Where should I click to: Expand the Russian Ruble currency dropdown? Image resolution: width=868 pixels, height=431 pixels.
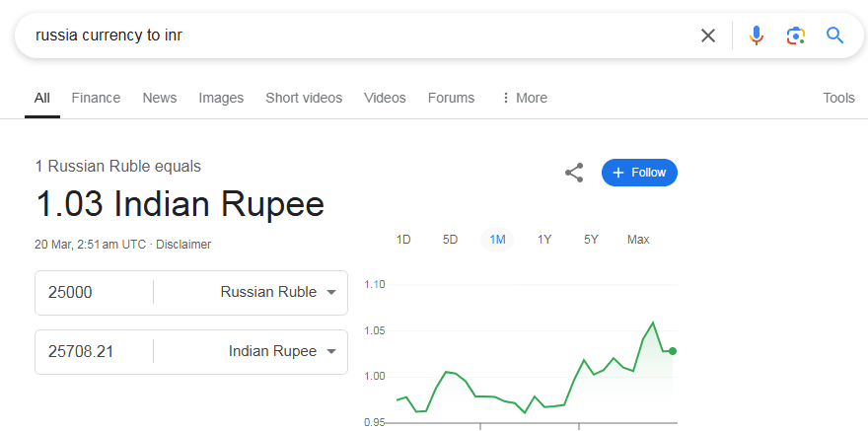(x=331, y=293)
